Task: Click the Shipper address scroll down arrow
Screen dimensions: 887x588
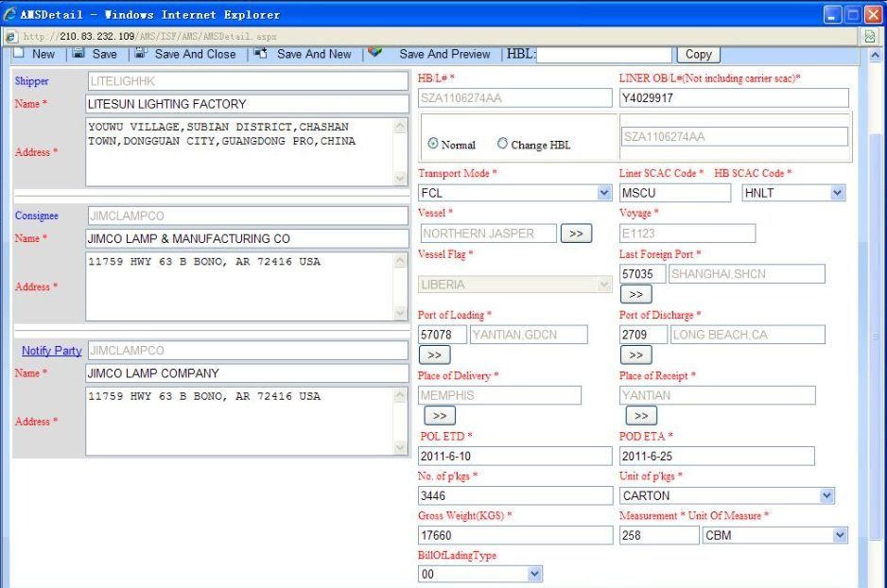Action: tap(400, 178)
